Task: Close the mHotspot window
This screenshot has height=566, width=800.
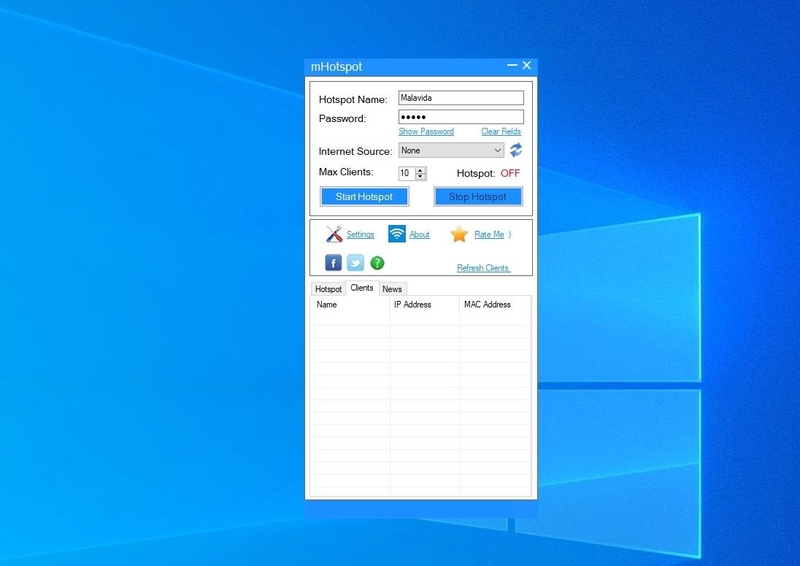Action: coord(527,65)
